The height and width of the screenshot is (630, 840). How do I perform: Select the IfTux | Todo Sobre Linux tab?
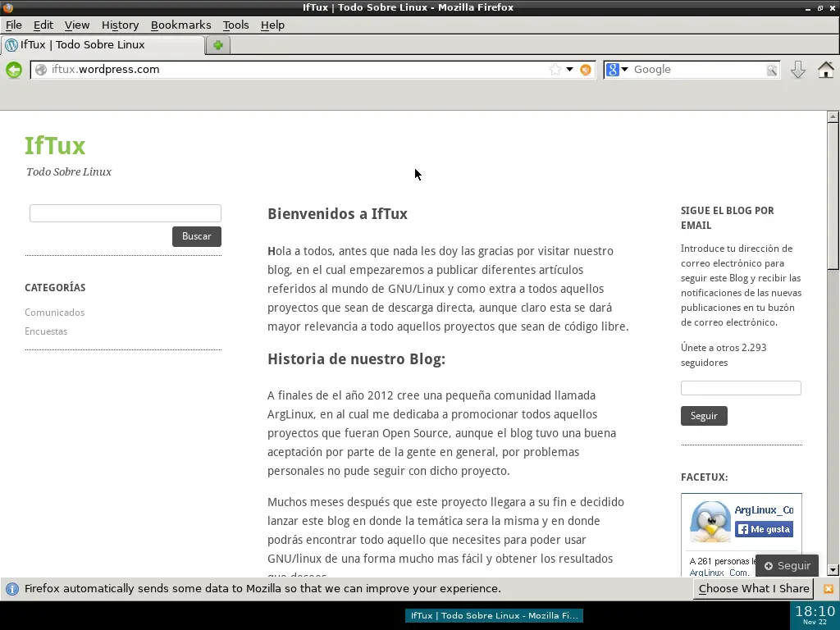(103, 45)
